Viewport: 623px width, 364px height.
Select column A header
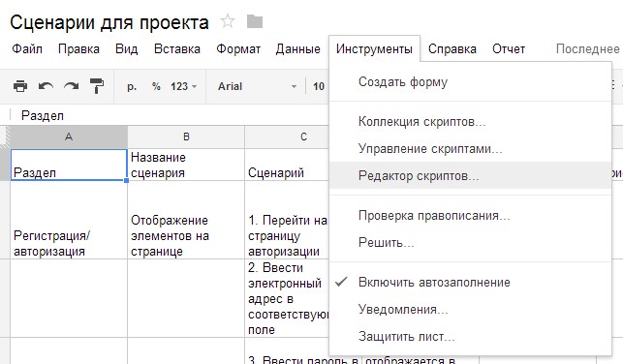[x=69, y=136]
